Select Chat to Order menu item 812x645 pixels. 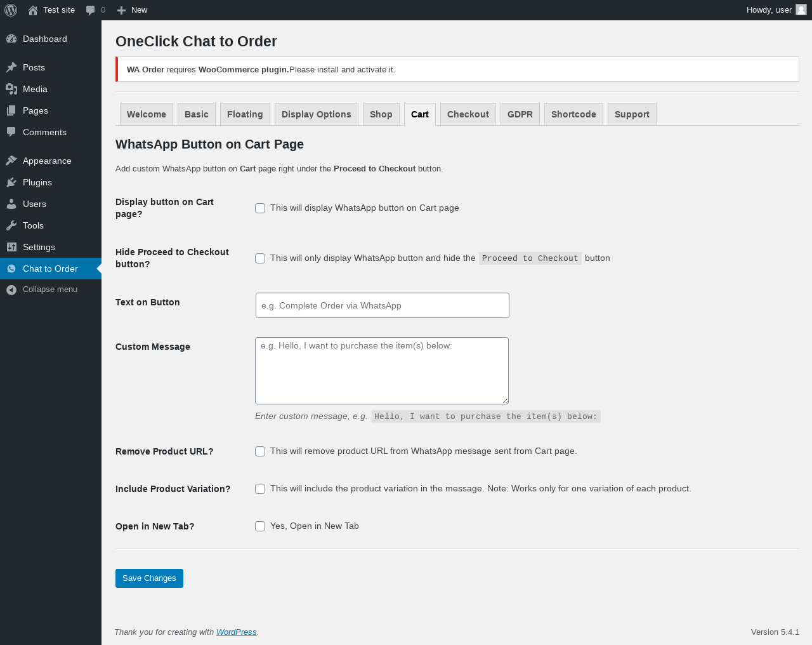coord(51,269)
